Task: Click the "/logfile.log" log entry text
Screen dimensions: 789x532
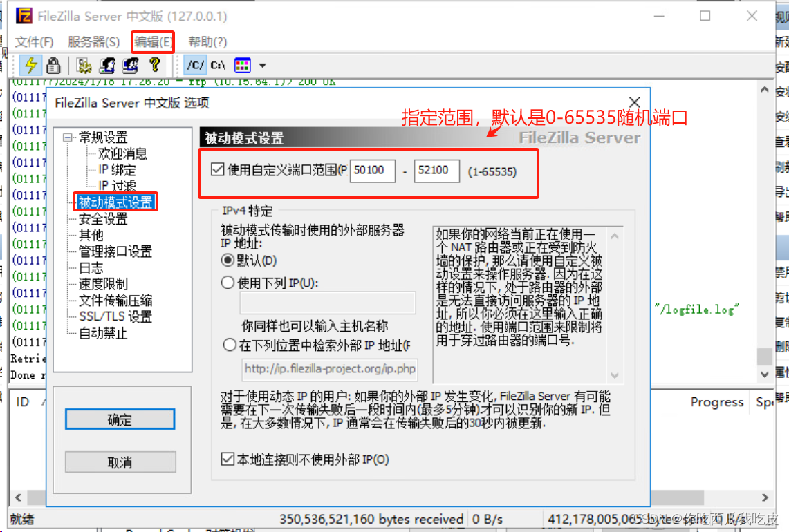Action: [x=697, y=310]
